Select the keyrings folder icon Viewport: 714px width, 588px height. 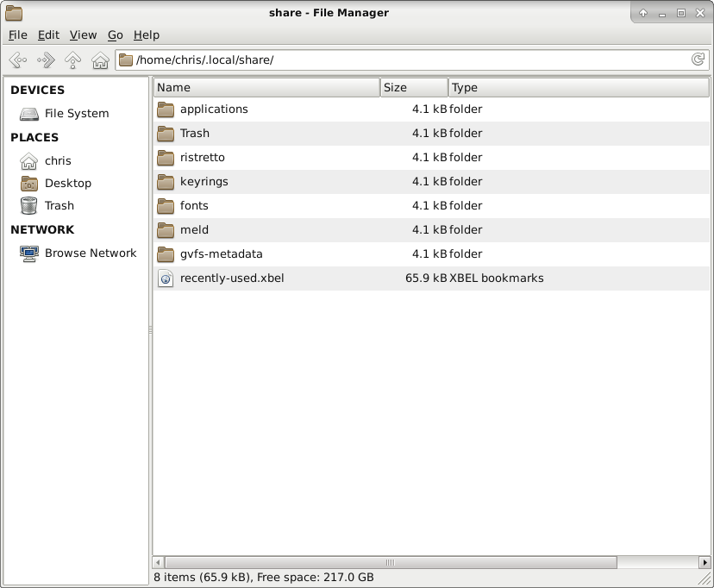click(166, 182)
